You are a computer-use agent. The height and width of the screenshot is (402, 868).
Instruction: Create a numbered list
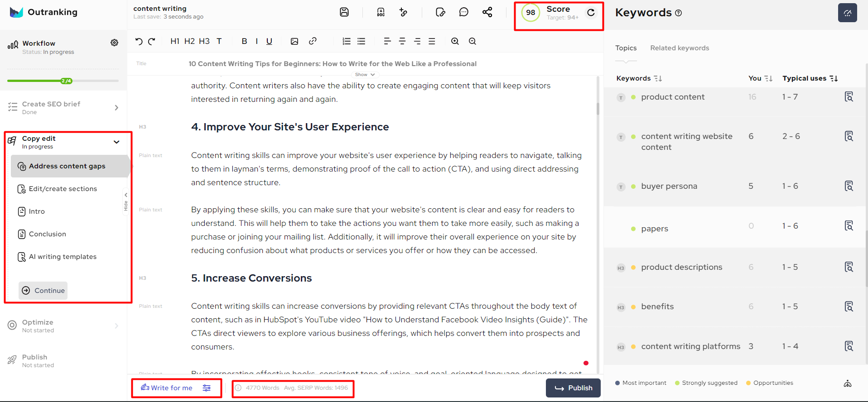[x=347, y=41]
